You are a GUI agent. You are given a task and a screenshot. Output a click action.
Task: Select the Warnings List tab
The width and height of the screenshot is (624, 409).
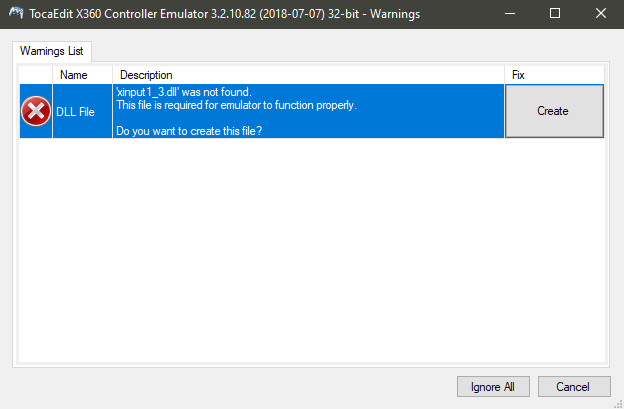point(52,51)
